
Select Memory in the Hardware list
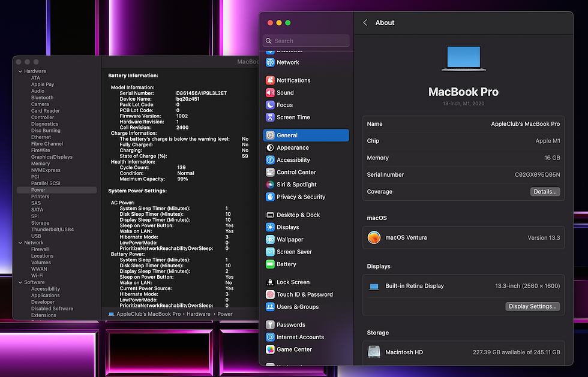point(41,164)
